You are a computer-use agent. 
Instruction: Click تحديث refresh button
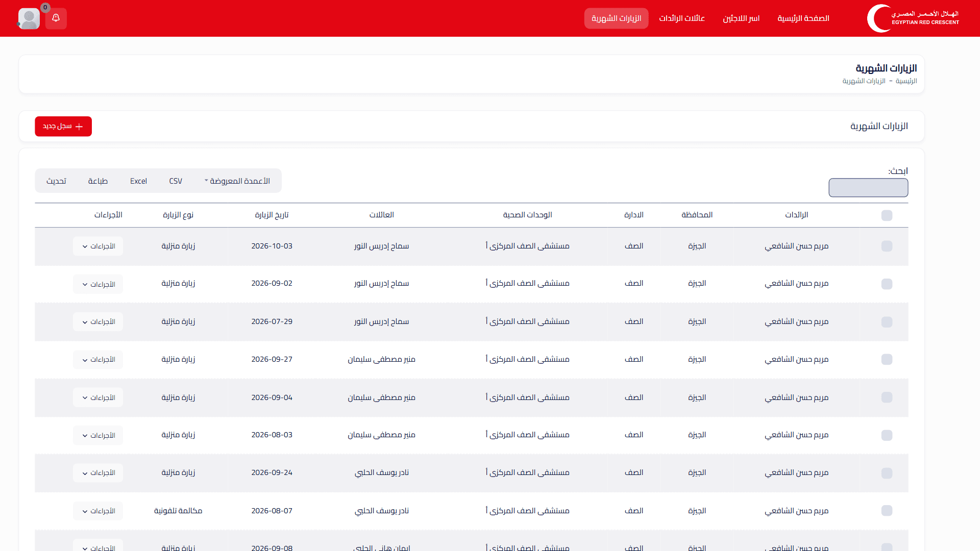click(56, 181)
